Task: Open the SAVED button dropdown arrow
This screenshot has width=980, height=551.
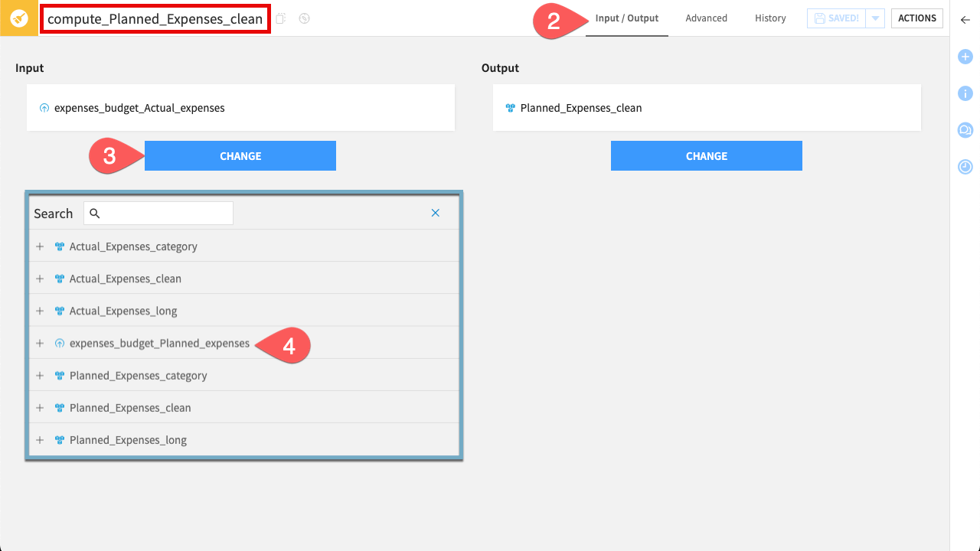Action: click(875, 18)
